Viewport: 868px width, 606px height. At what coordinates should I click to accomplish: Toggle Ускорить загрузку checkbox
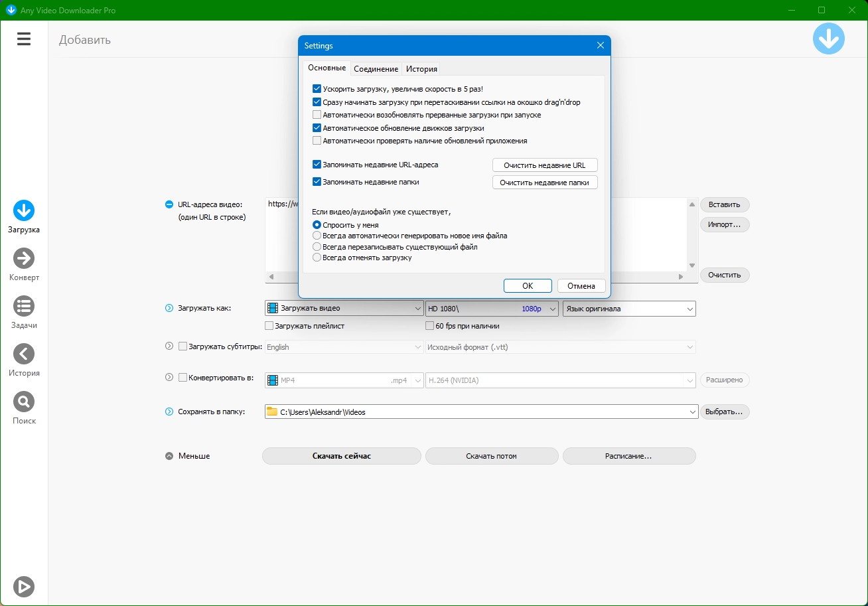(x=317, y=88)
